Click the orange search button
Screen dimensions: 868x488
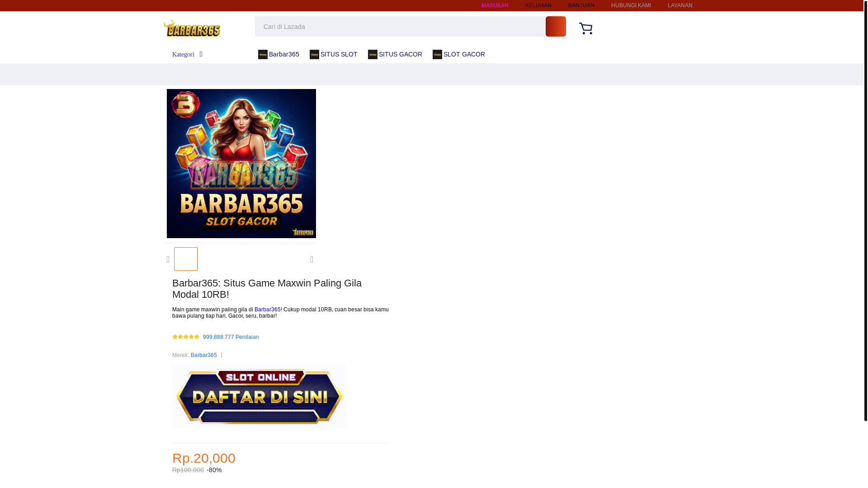click(556, 26)
